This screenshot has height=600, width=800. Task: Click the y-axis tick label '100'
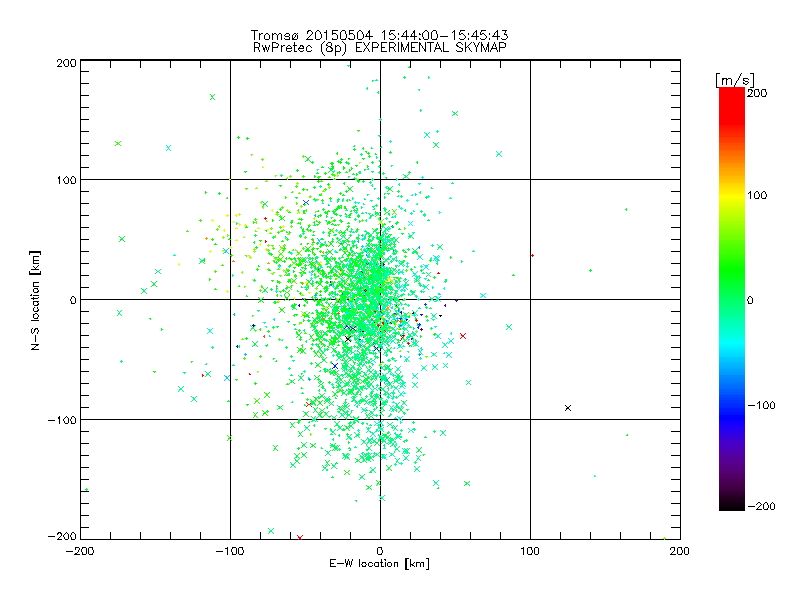point(67,180)
